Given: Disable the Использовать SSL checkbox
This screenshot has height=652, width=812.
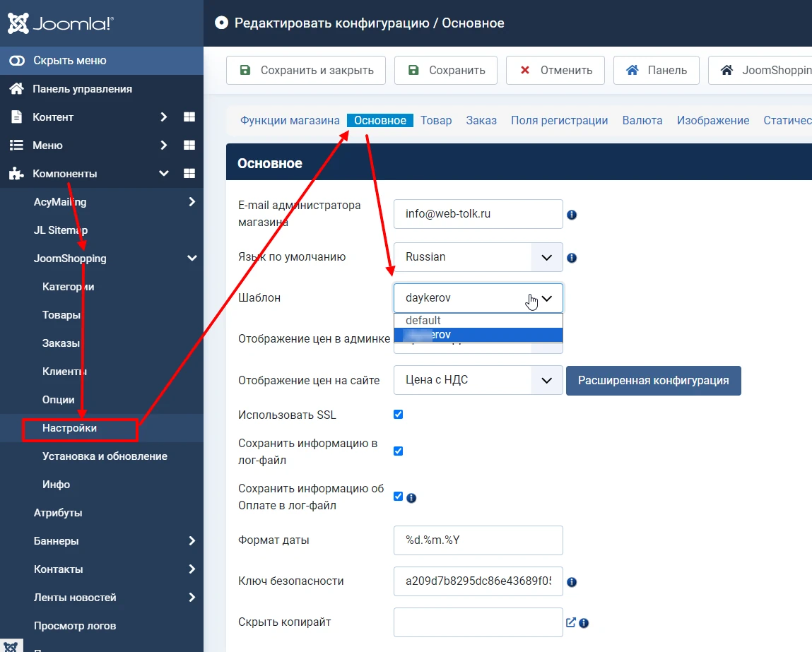Looking at the screenshot, I should [x=398, y=414].
